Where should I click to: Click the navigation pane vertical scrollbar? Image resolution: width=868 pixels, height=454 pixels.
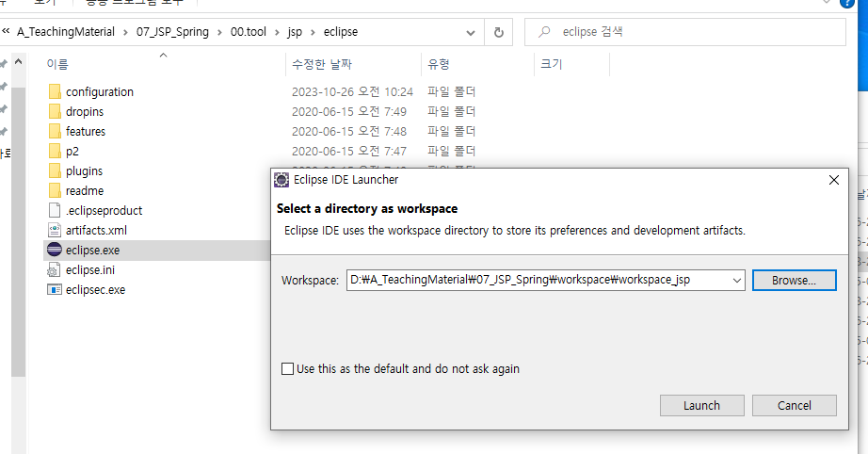(18, 233)
